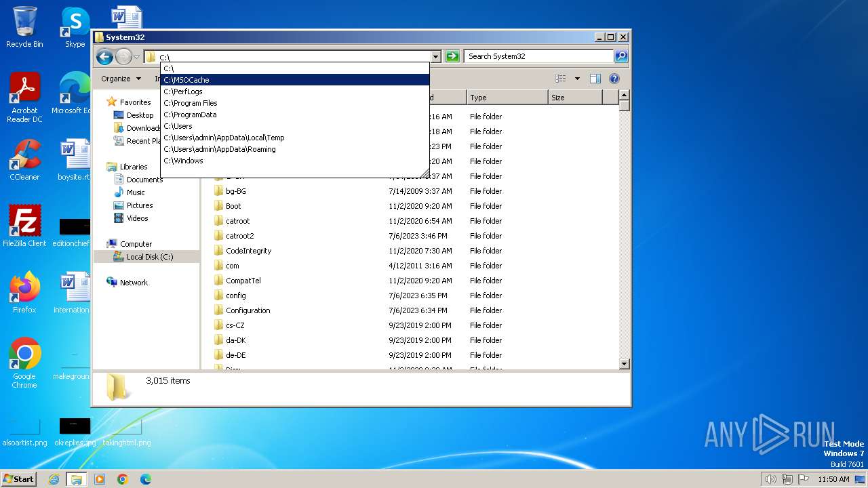Select Computer in navigation pane

tap(136, 244)
